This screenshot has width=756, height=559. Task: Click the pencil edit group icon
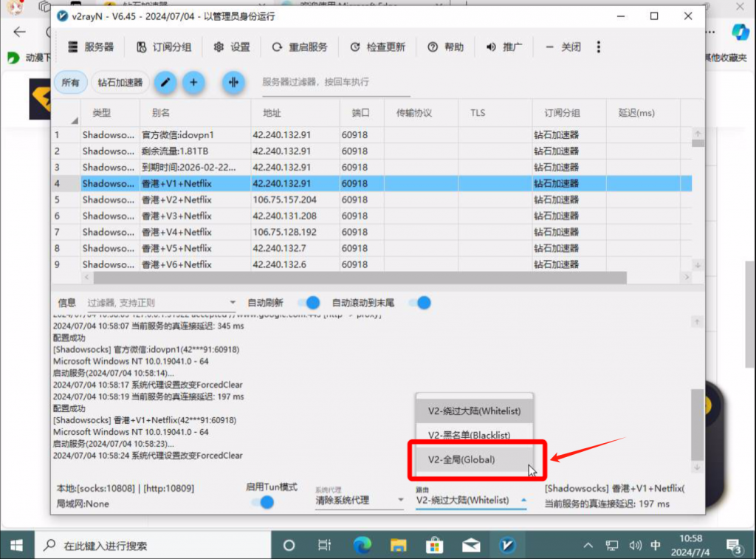[x=165, y=83]
